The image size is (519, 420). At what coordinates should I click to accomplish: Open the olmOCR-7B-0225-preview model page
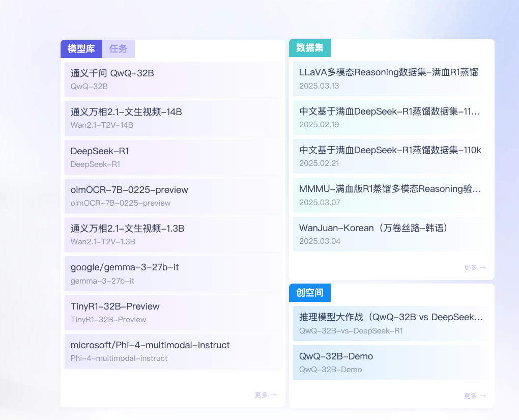[172, 195]
